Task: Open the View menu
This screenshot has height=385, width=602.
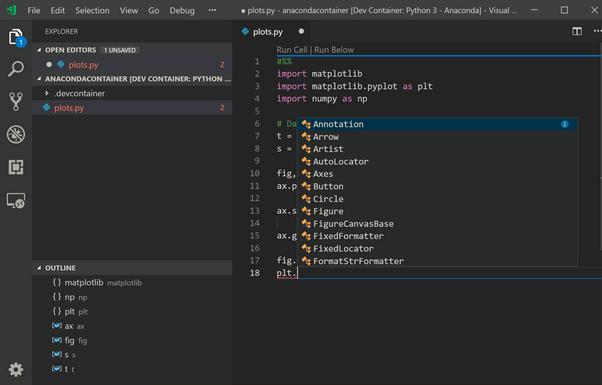Action: (129, 10)
